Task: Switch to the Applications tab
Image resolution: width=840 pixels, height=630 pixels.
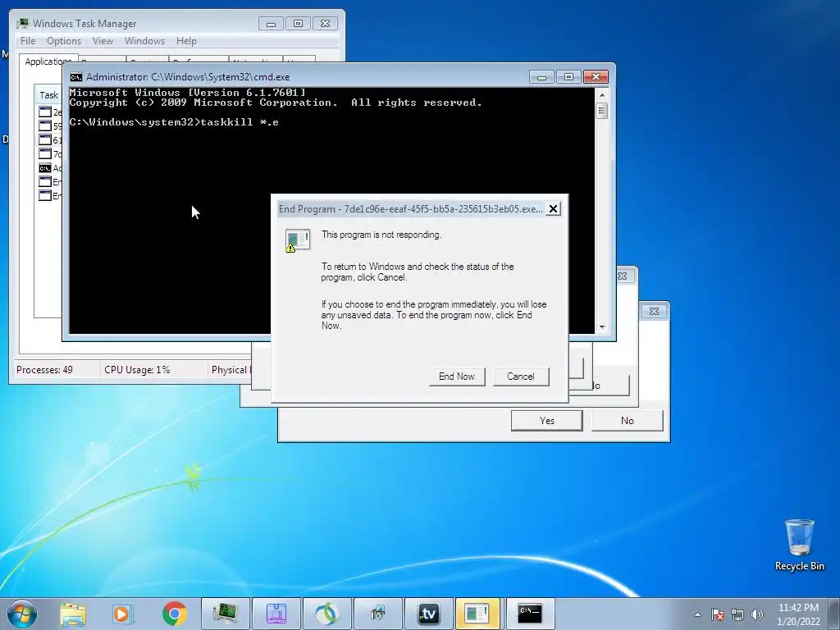Action: coord(47,61)
